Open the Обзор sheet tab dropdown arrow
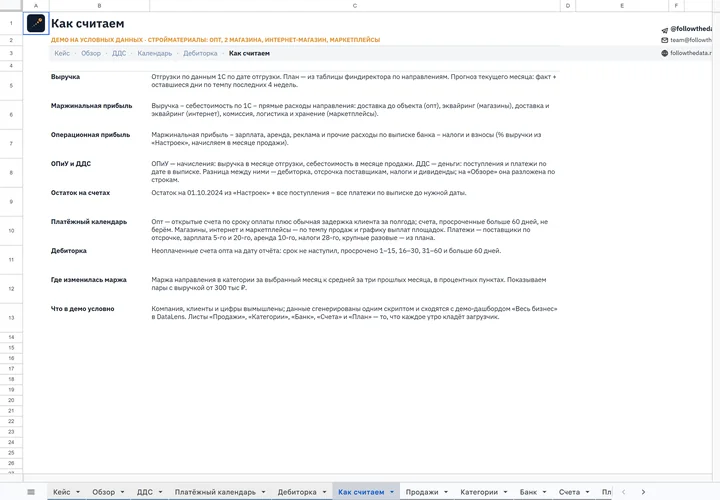Viewport: 720px width, 500px height. click(123, 492)
